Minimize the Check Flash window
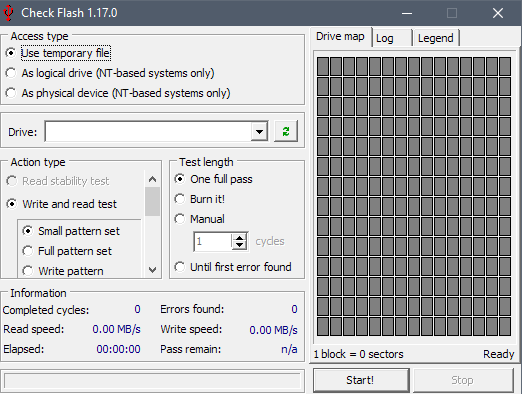 407,13
